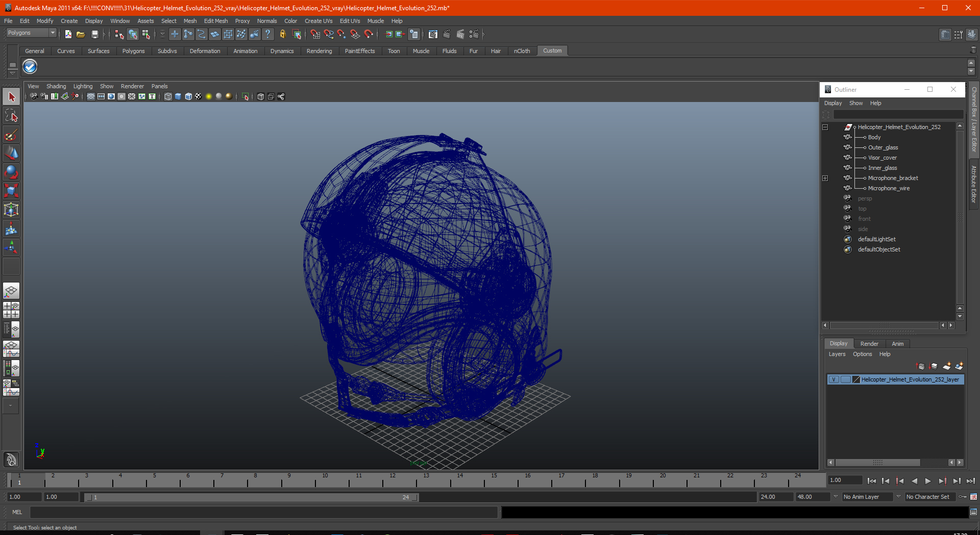980x535 pixels.
Task: Click the play forwards button
Action: click(928, 481)
